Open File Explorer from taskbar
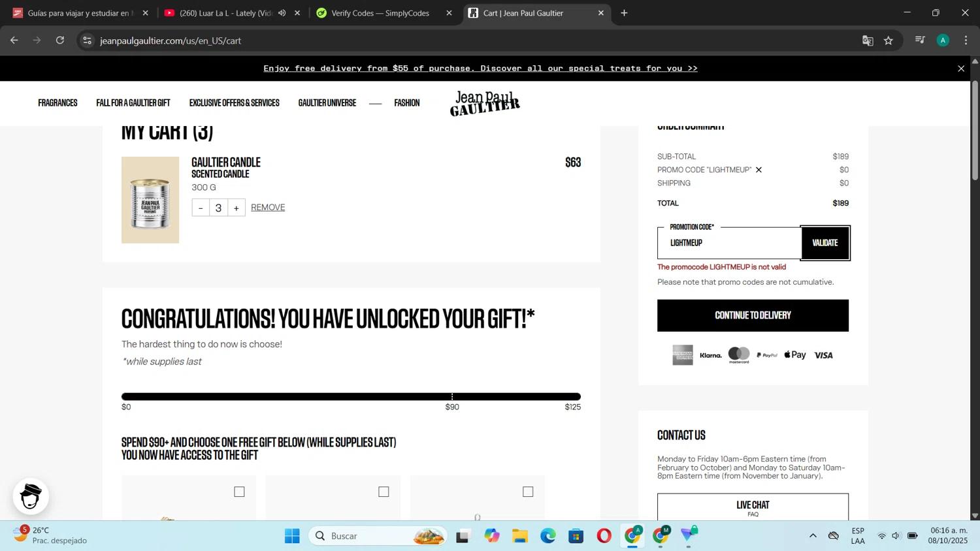The width and height of the screenshot is (980, 551). 519,536
